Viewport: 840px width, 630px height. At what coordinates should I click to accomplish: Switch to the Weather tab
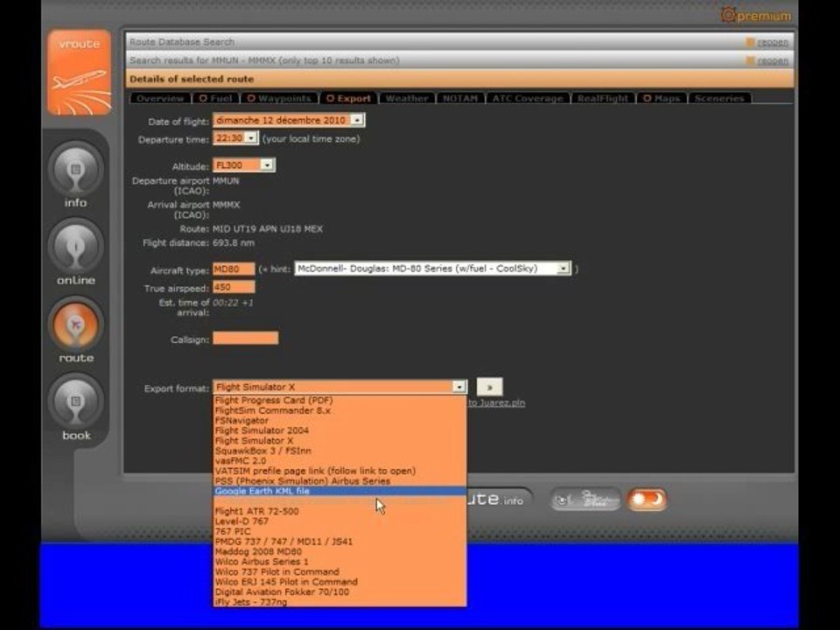(x=407, y=99)
